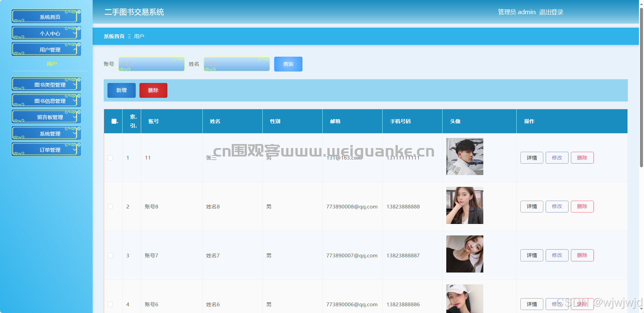Check the checkbox for row 11 张三
Image resolution: width=644 pixels, height=313 pixels.
[x=110, y=158]
